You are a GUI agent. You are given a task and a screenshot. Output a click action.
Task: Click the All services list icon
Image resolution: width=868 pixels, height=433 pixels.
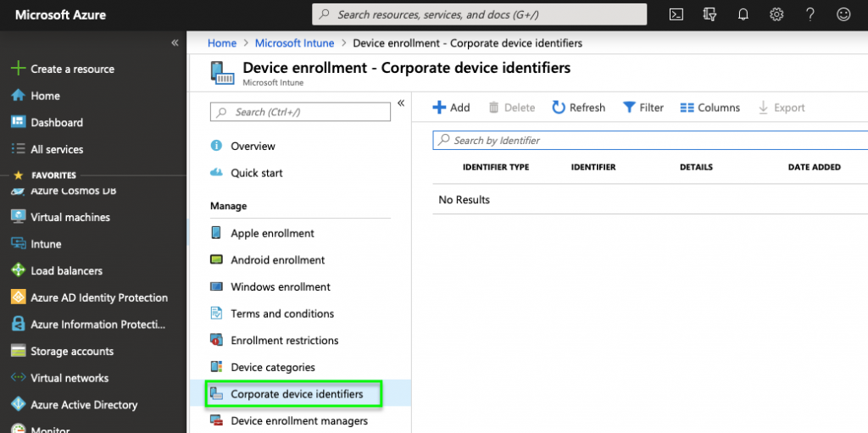tap(19, 149)
